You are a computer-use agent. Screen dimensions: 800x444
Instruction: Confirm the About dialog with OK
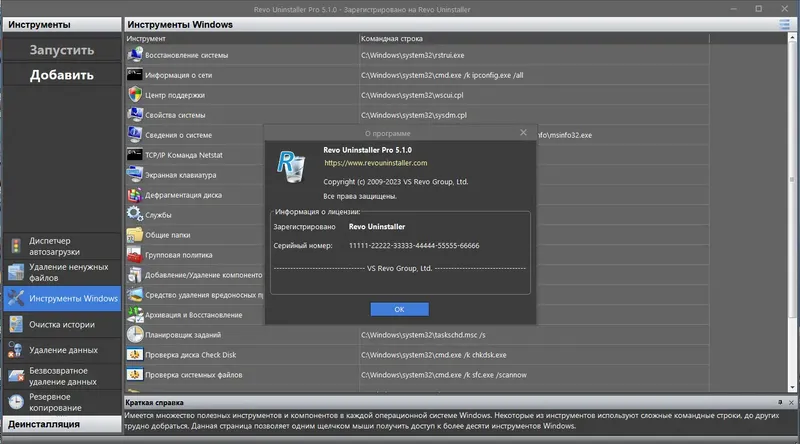point(399,309)
